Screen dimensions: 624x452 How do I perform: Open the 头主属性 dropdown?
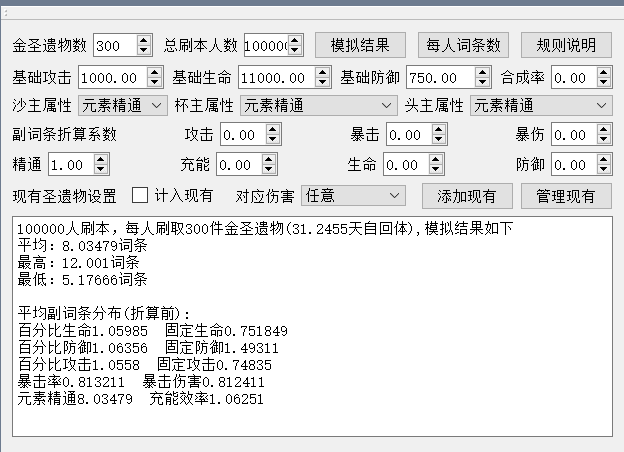540,105
